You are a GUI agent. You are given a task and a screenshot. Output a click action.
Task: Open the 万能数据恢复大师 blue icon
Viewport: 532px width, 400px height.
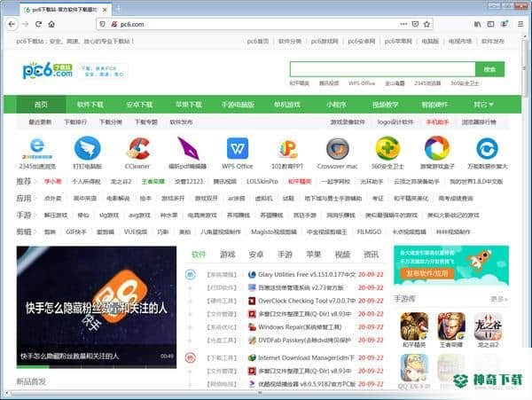(x=487, y=148)
